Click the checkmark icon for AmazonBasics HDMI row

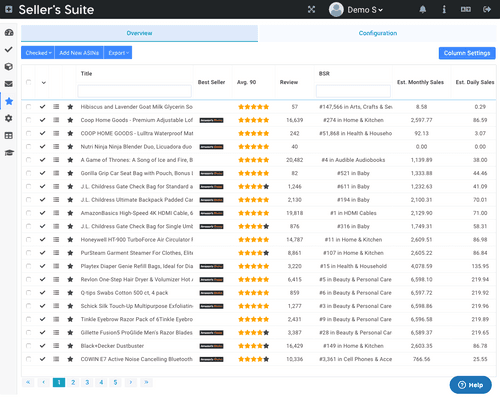click(42, 213)
